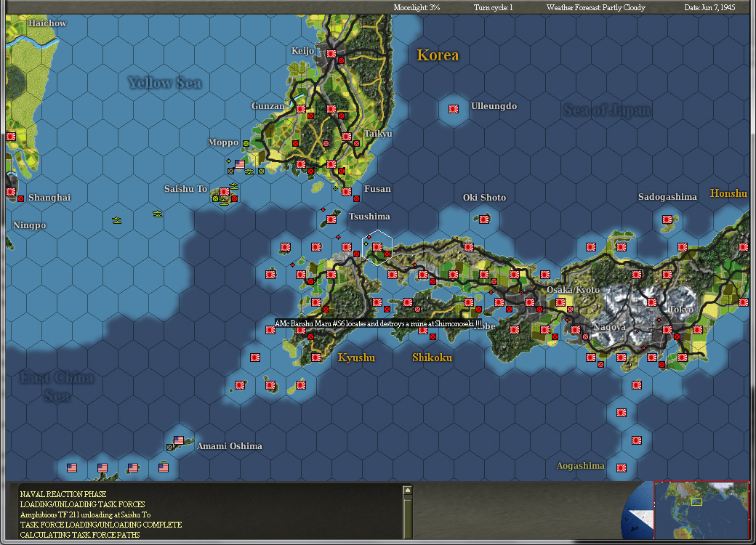The width and height of the screenshot is (756, 545).
Task: Click the flag inside the highlighted Shimonoseki hex
Action: pyautogui.click(x=377, y=247)
